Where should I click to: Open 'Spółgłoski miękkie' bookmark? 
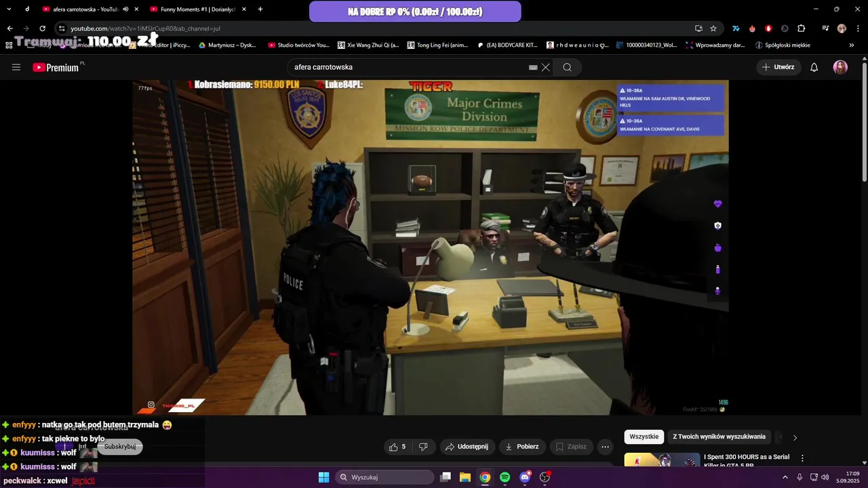coord(783,45)
